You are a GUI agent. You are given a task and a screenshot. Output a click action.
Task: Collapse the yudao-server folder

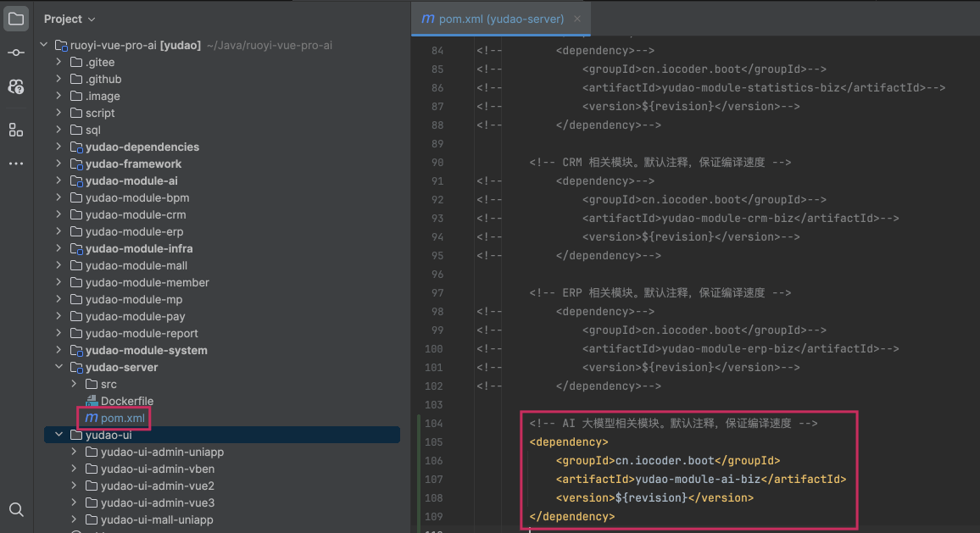(58, 367)
